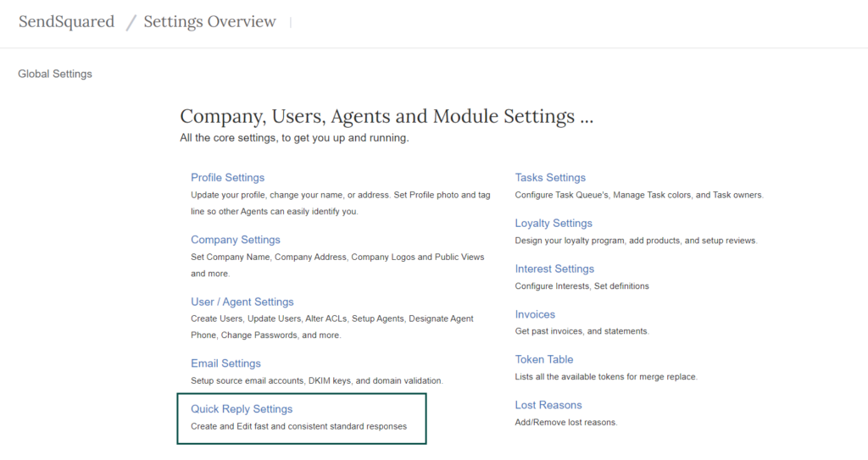The width and height of the screenshot is (868, 460).
Task: Click the breadcrumb slash separator
Action: pyautogui.click(x=131, y=23)
